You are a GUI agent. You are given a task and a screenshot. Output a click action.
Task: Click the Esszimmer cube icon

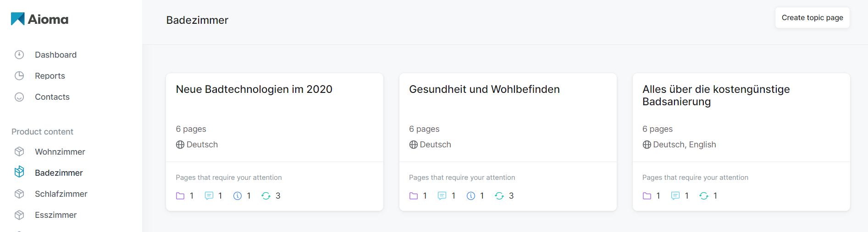click(x=19, y=215)
